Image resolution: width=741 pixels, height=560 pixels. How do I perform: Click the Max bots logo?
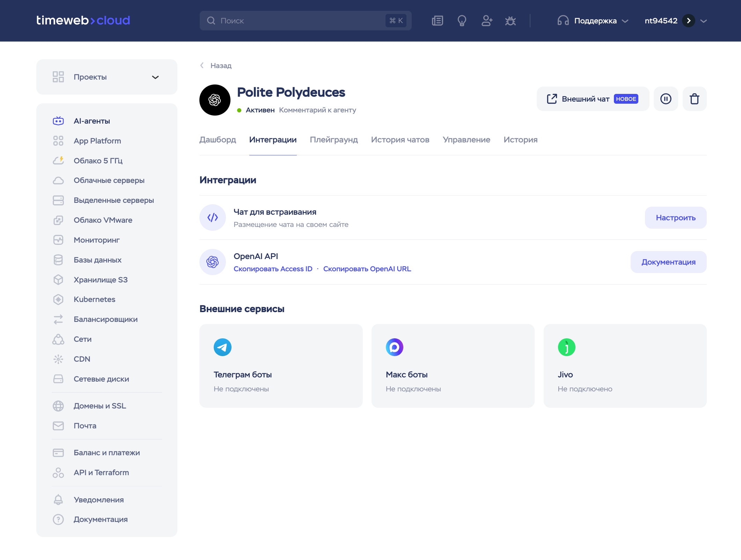coord(395,347)
